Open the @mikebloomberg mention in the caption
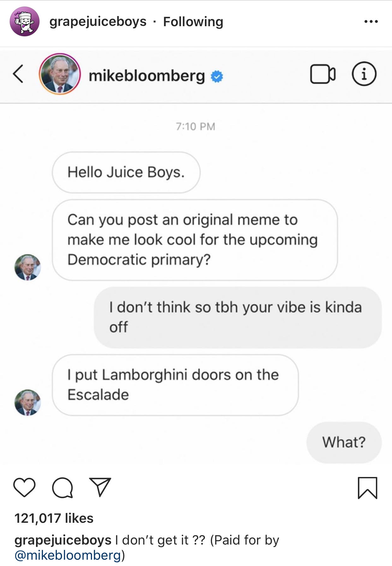 pos(68,555)
